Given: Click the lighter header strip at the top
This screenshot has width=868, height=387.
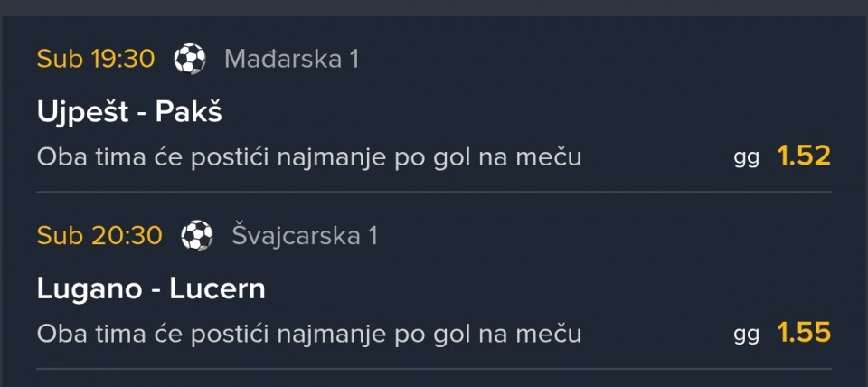Looking at the screenshot, I should [434, 8].
